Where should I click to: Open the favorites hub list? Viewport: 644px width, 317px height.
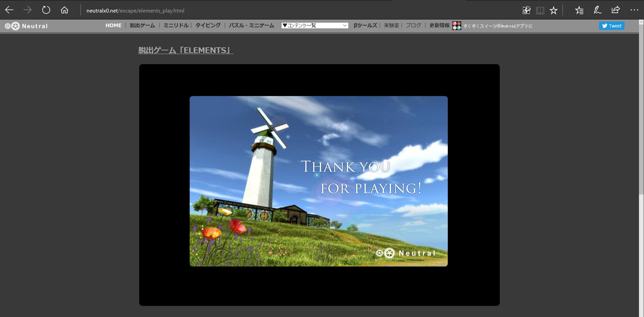[x=579, y=10]
